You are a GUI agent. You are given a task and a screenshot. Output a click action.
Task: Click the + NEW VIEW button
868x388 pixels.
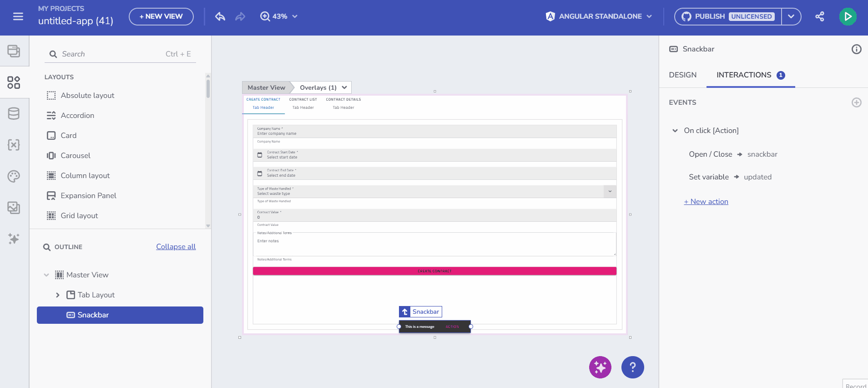tap(161, 16)
